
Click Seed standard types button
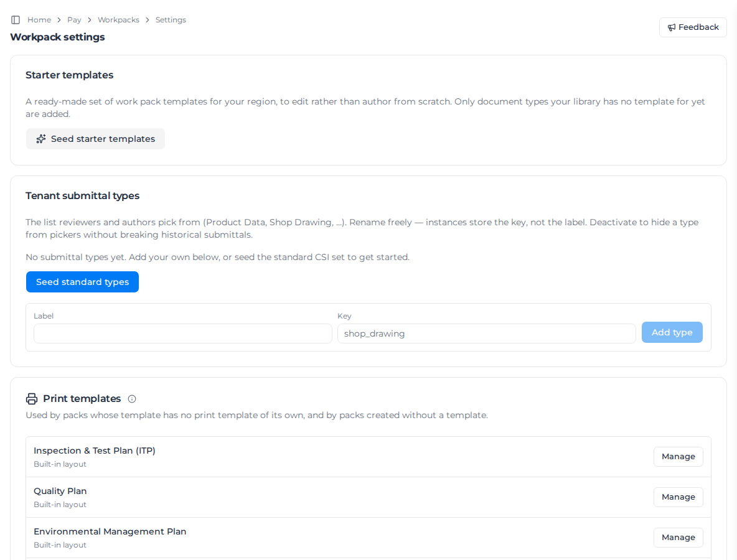(82, 282)
